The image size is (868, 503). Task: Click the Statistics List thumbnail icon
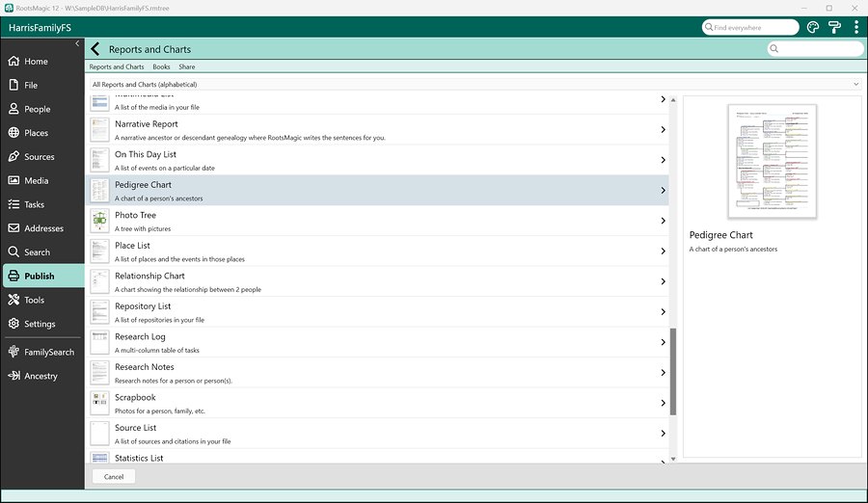[99, 458]
